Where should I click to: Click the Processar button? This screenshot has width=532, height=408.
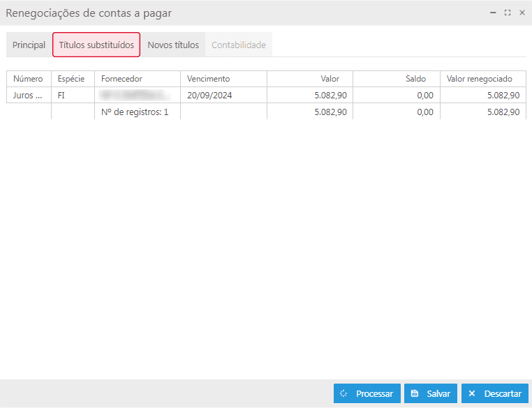[367, 393]
